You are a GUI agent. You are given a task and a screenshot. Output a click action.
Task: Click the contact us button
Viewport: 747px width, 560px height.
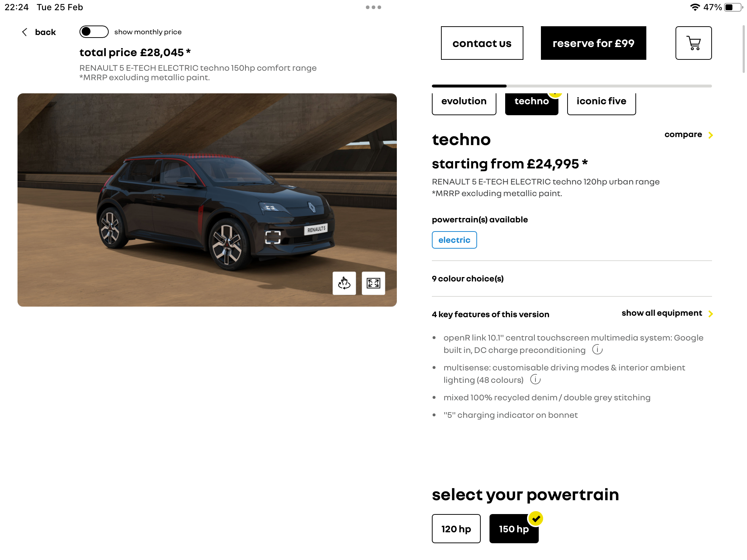(x=482, y=43)
